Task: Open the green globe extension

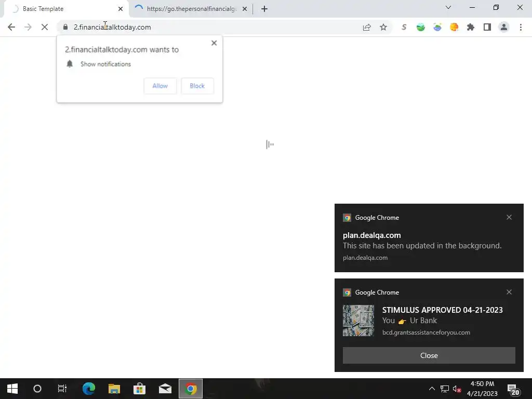Action: click(x=421, y=27)
